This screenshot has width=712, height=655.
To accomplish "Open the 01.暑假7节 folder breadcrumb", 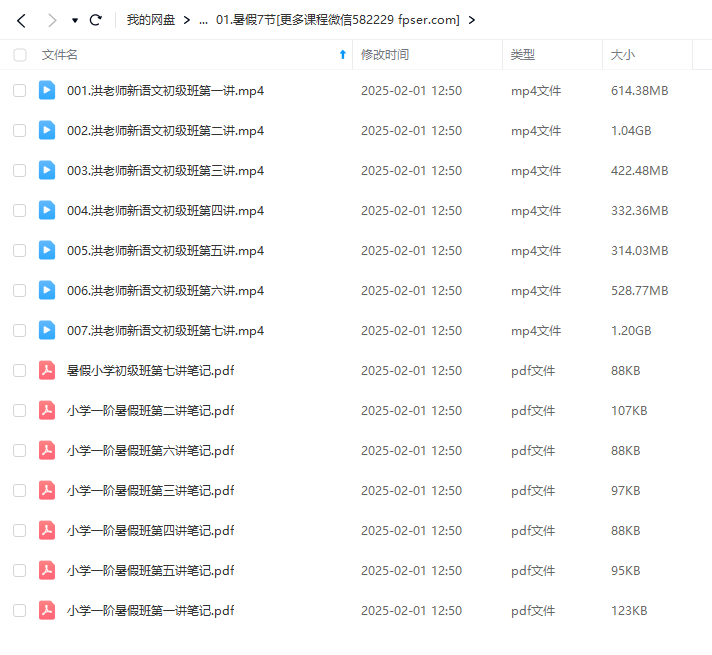I will 337,20.
